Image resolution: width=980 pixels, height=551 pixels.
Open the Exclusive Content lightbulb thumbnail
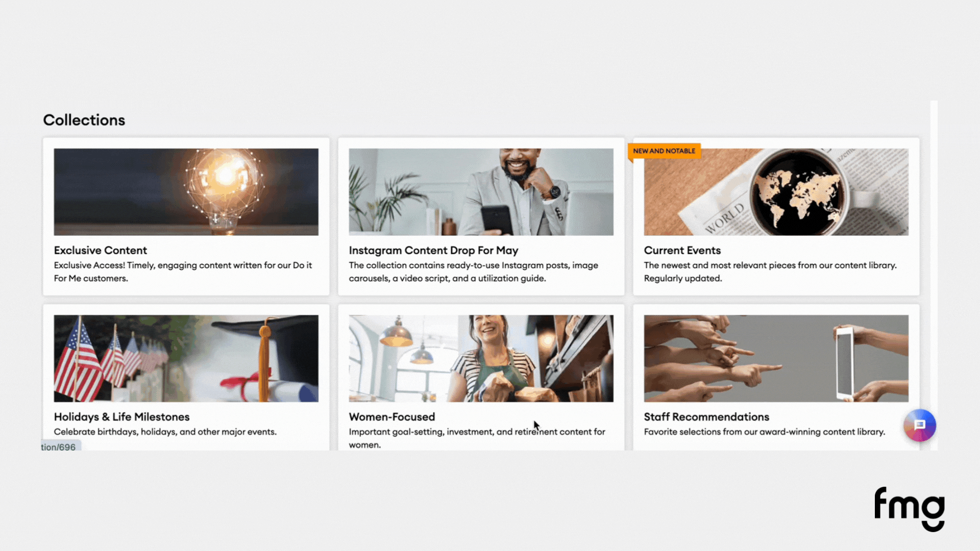coord(186,192)
